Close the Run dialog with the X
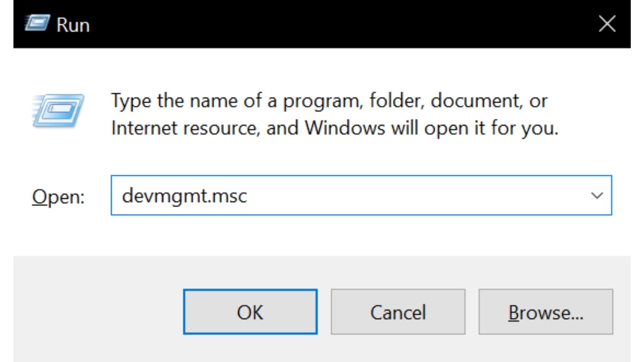The height and width of the screenshot is (362, 644). 607,24
